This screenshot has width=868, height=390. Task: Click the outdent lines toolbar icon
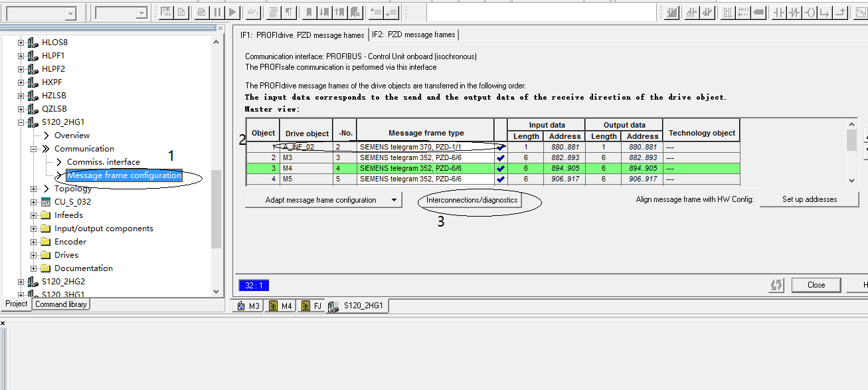391,12
